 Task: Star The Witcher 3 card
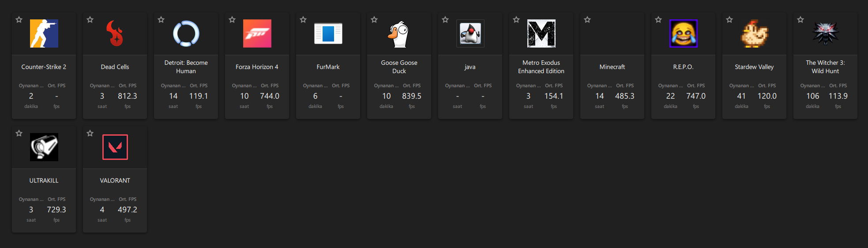click(x=800, y=19)
